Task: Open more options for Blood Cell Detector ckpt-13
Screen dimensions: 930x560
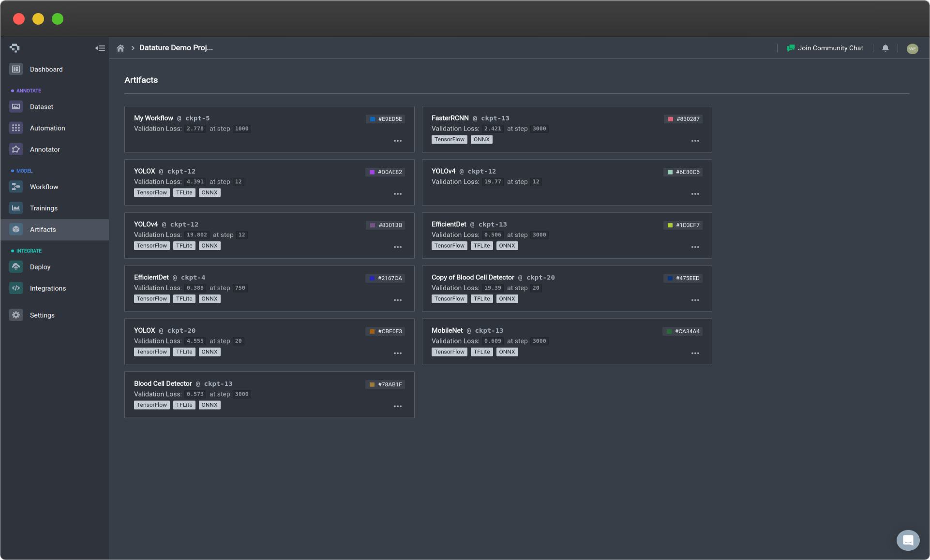Action: click(398, 406)
